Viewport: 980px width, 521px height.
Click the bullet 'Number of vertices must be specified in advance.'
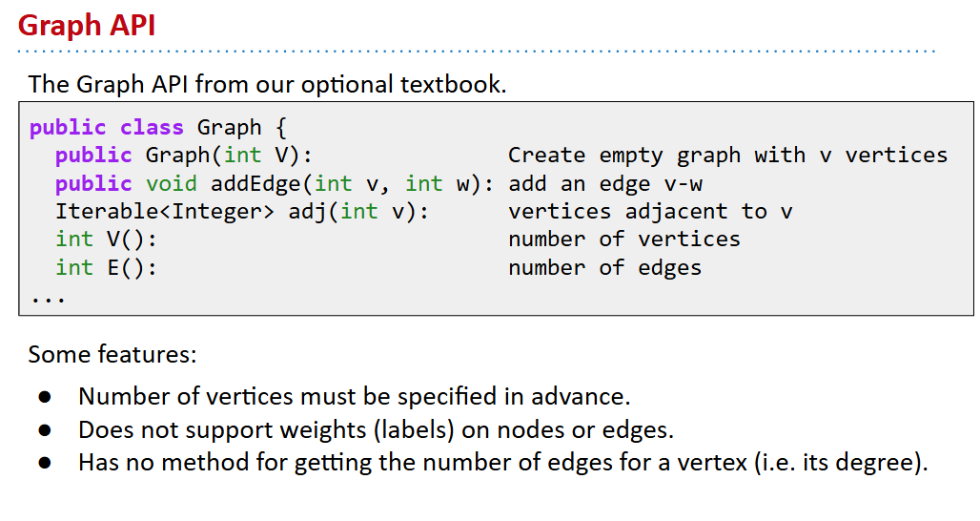click(x=354, y=396)
